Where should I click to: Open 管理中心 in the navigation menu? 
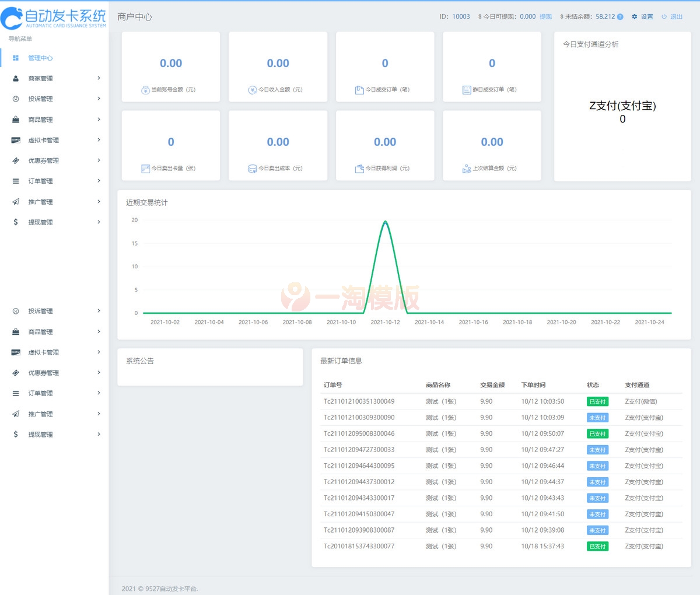click(40, 58)
